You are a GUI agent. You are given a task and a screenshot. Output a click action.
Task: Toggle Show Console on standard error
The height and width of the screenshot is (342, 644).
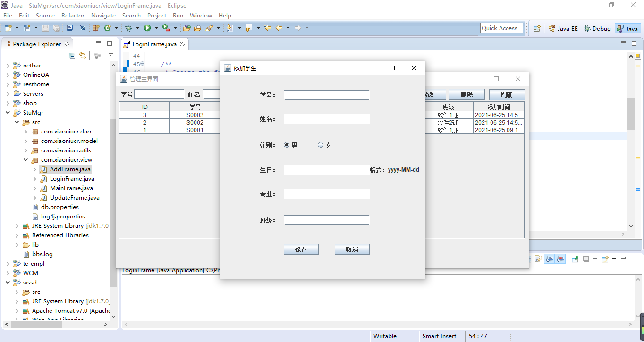coord(560,259)
